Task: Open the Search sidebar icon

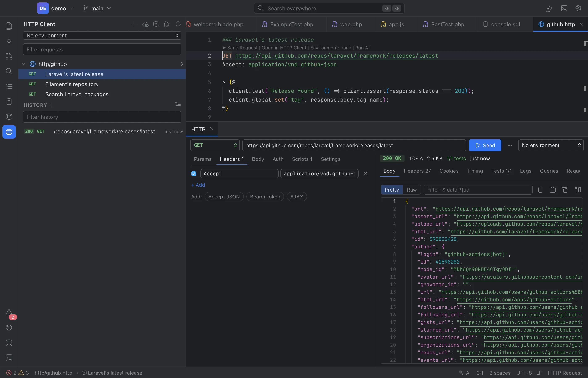Action: 9,71
